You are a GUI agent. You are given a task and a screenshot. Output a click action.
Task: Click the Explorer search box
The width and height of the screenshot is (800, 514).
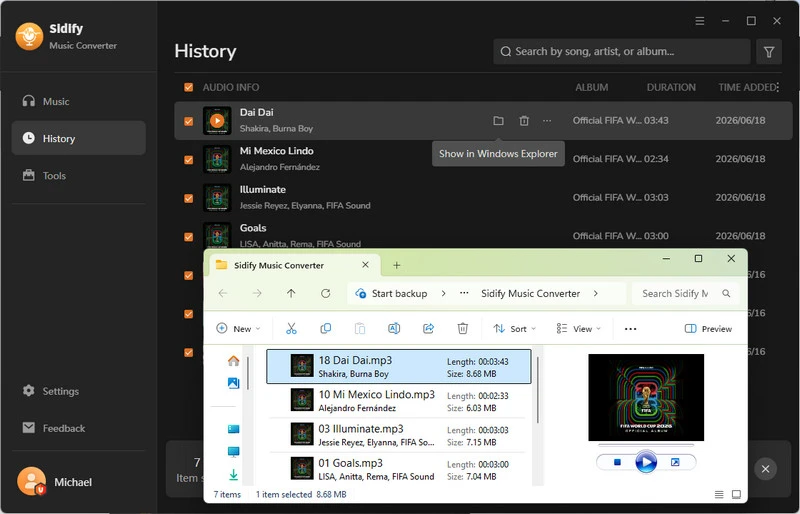[x=685, y=293]
